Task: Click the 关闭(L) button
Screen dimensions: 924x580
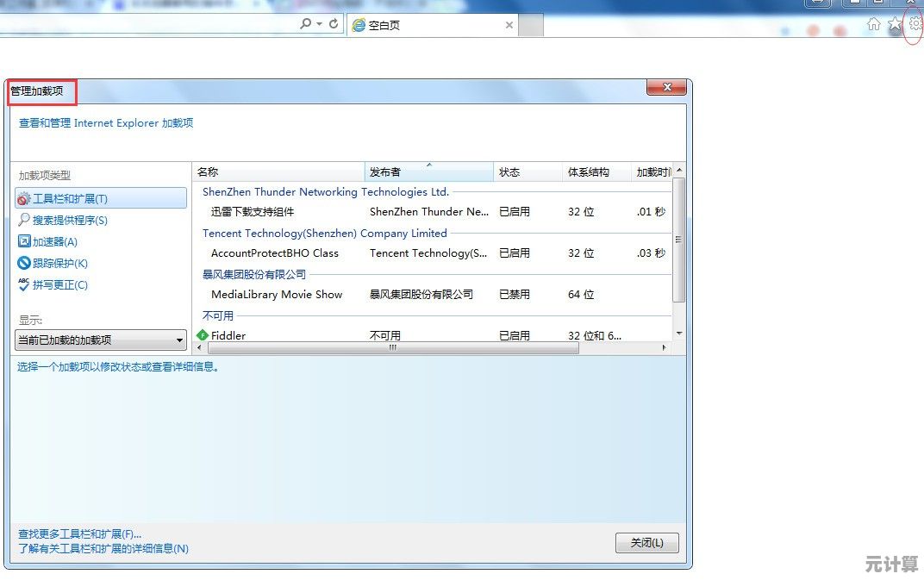Action: tap(647, 543)
